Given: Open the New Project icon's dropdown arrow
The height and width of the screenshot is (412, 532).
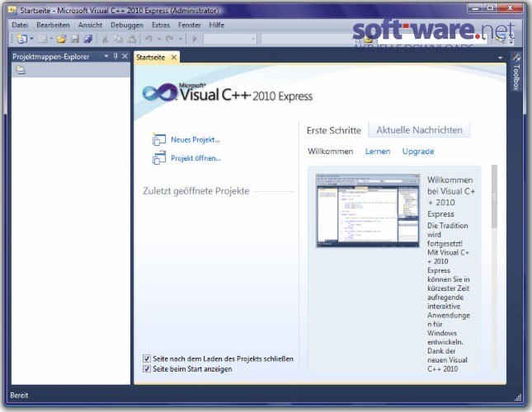Looking at the screenshot, I should (31, 39).
